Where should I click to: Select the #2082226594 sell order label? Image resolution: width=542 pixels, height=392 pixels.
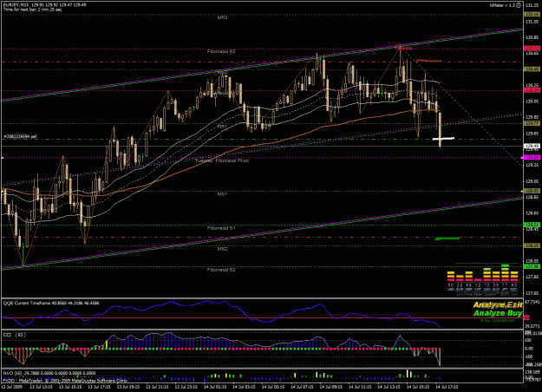20,136
